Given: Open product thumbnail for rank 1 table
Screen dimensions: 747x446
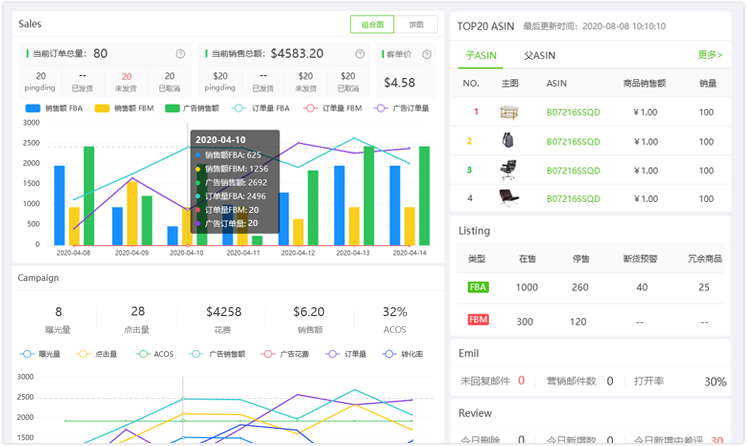Looking at the screenshot, I should click(509, 112).
